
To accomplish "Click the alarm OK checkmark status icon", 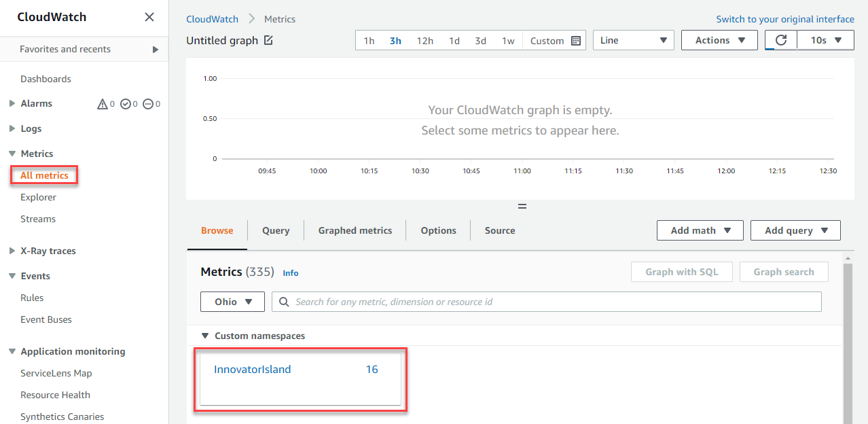I will tap(125, 104).
